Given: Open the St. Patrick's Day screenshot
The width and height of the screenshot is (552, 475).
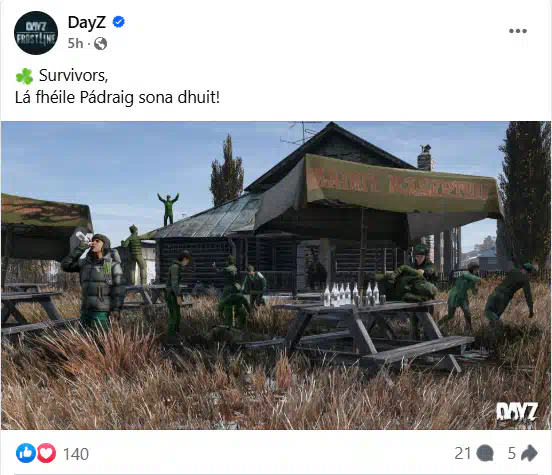Looking at the screenshot, I should [276, 275].
